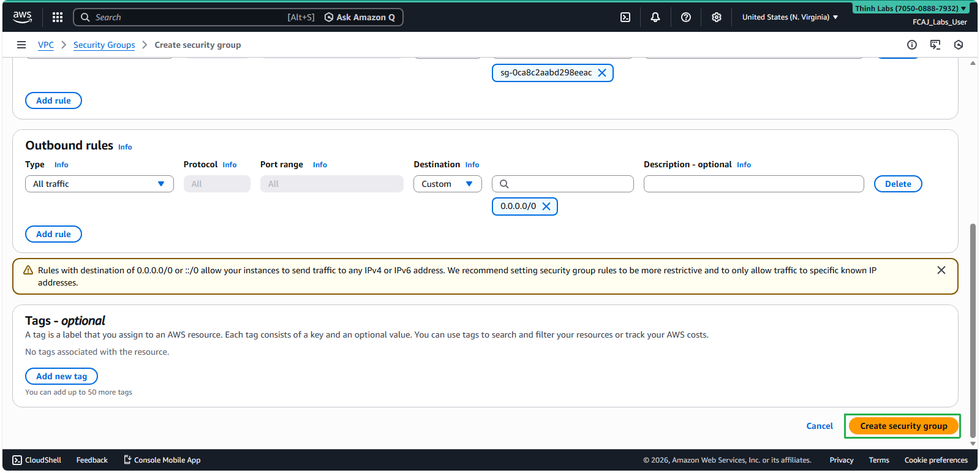Click Add rule under Outbound rules
Viewport: 980px width, 473px height.
click(x=53, y=234)
